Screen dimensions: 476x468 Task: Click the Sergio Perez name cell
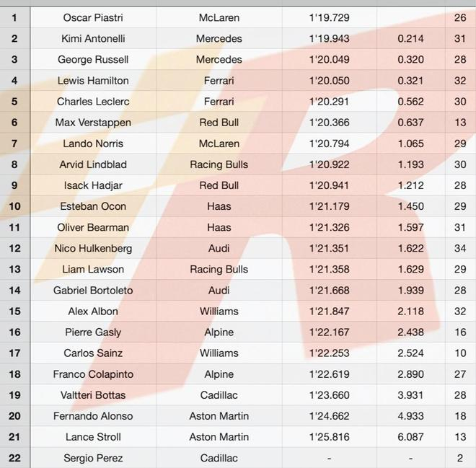click(x=93, y=458)
